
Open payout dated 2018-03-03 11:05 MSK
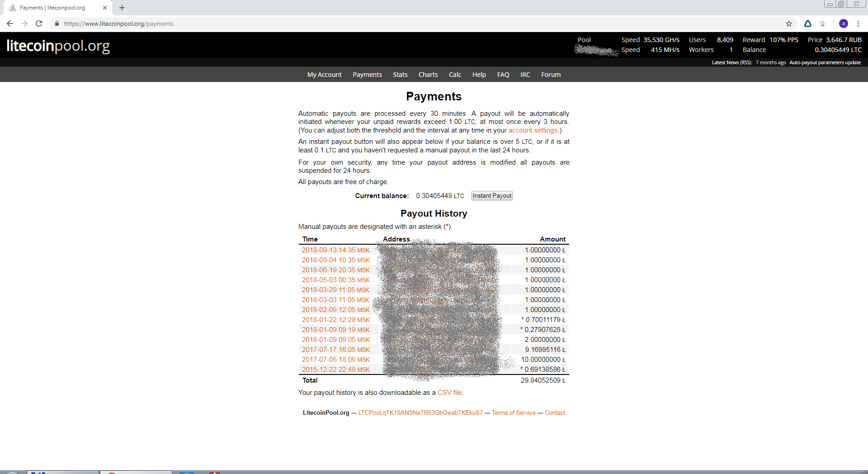tap(336, 300)
